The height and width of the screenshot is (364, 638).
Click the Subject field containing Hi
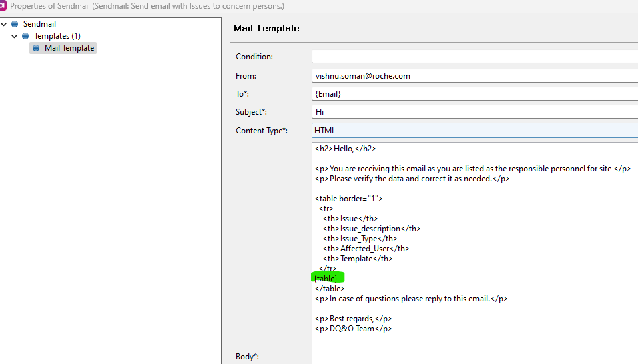click(475, 112)
